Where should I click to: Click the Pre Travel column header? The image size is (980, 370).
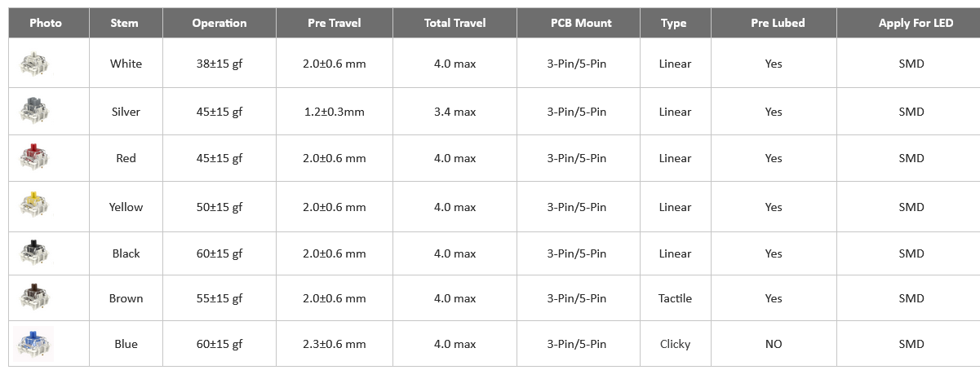(x=334, y=23)
